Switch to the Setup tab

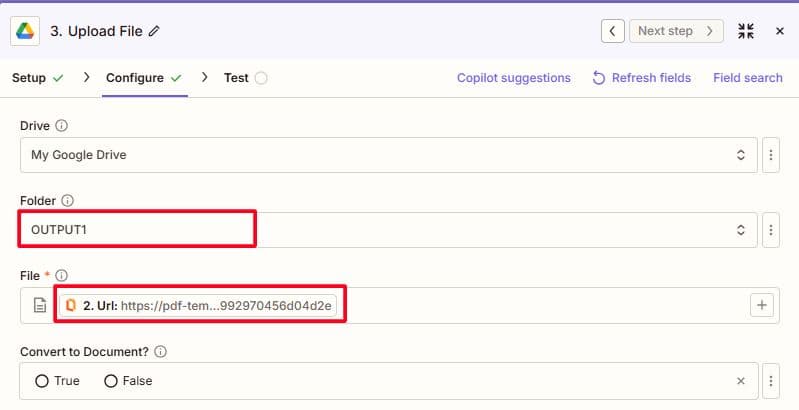click(x=37, y=78)
